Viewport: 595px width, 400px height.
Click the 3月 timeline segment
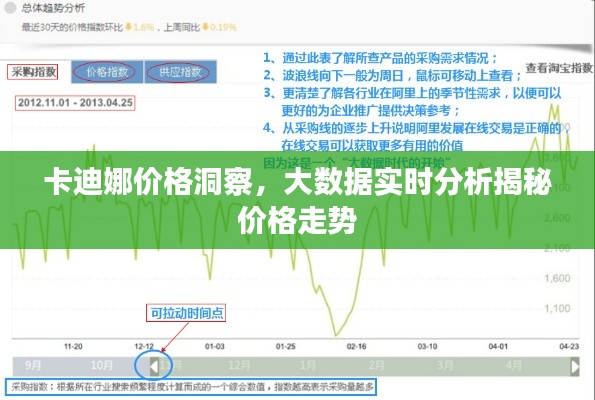[445, 366]
